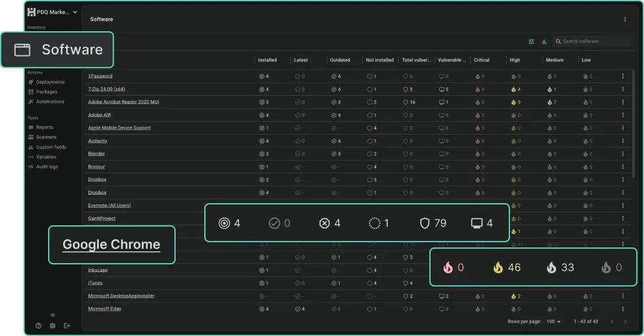644x336 pixels.
Task: Open the 1Password software link
Action: (100, 76)
